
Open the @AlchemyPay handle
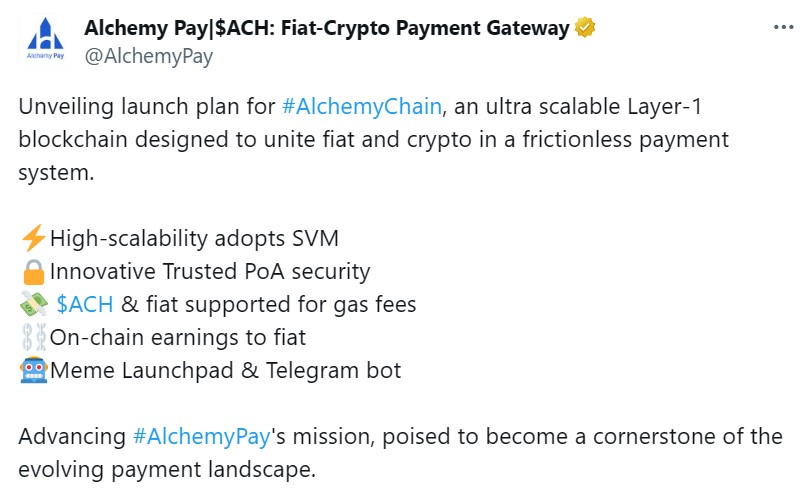point(149,56)
